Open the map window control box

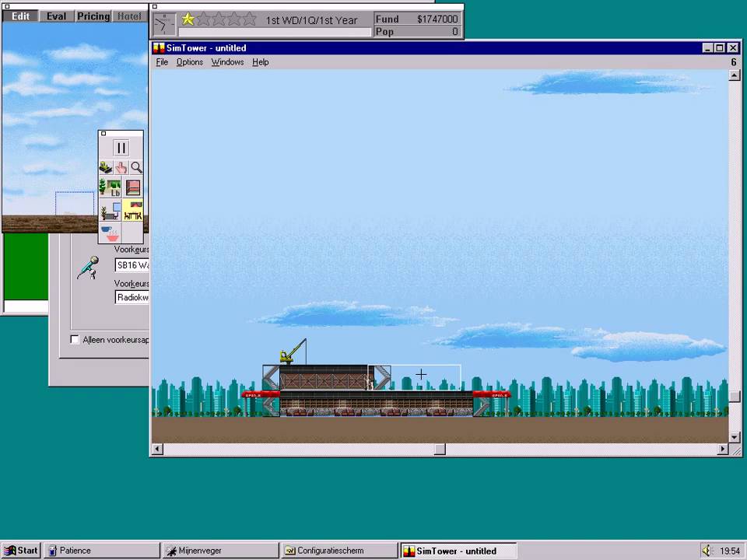[x=7, y=7]
